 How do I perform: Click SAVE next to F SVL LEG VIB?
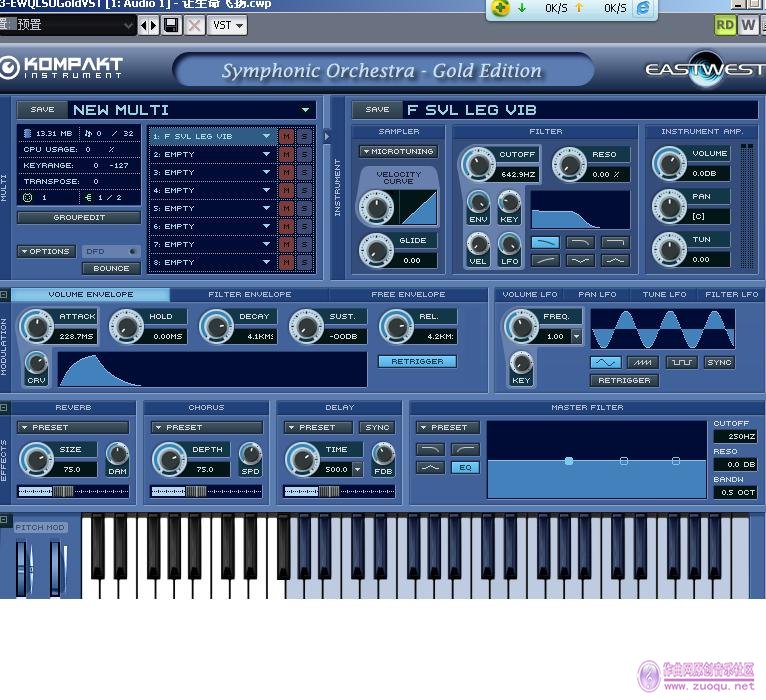[377, 109]
